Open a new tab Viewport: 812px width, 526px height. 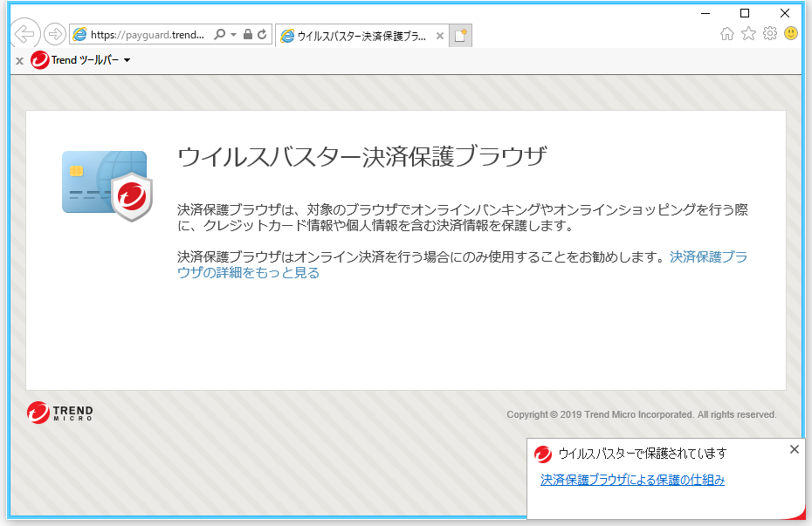coord(462,36)
